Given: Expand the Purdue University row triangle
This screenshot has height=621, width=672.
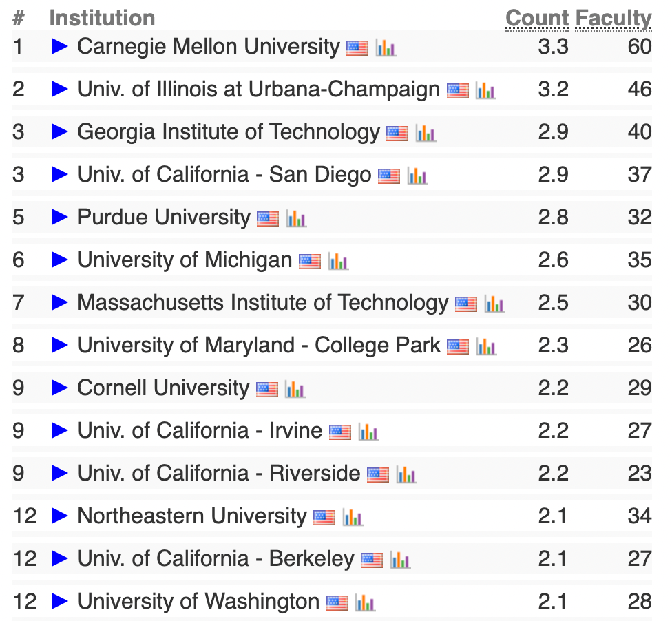Looking at the screenshot, I should 60,217.
